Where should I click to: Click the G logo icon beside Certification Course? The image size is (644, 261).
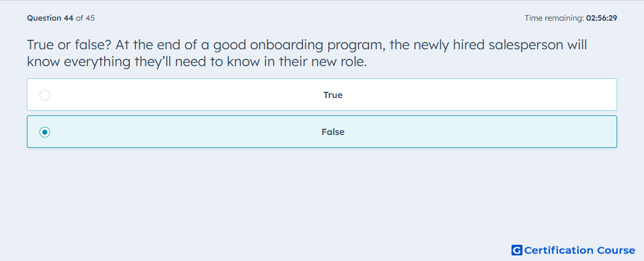(x=517, y=250)
